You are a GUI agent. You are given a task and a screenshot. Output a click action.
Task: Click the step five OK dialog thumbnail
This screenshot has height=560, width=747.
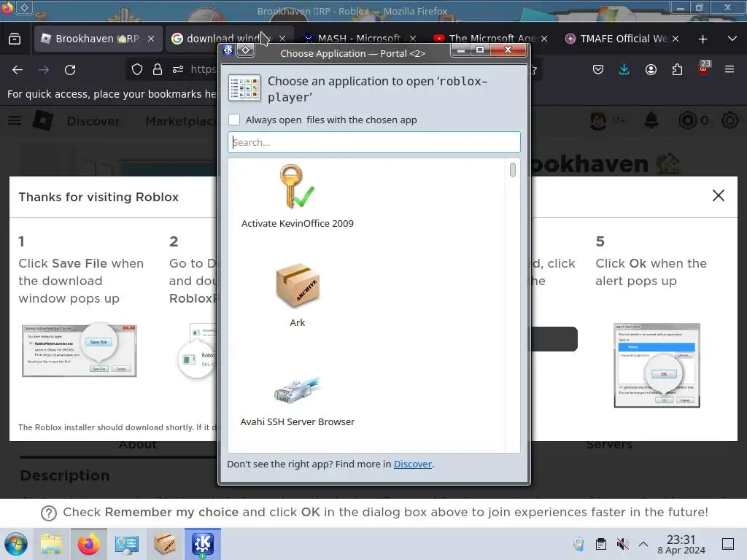click(657, 365)
